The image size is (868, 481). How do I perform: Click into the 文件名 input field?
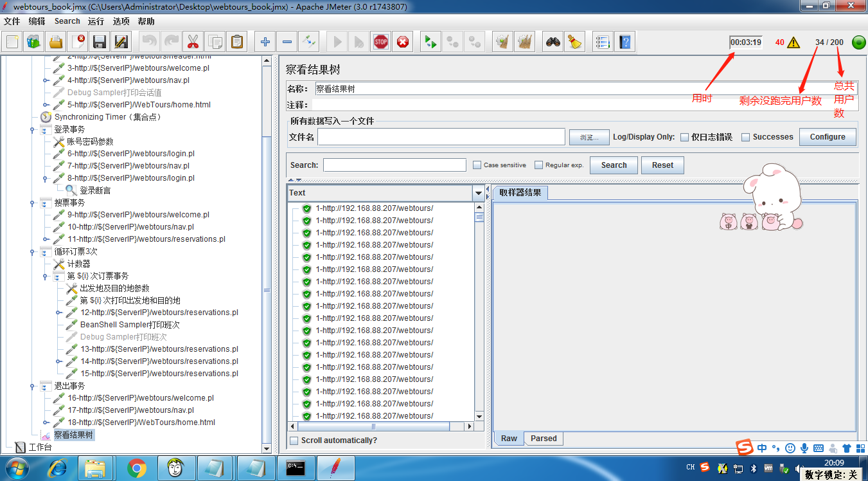[x=441, y=137]
